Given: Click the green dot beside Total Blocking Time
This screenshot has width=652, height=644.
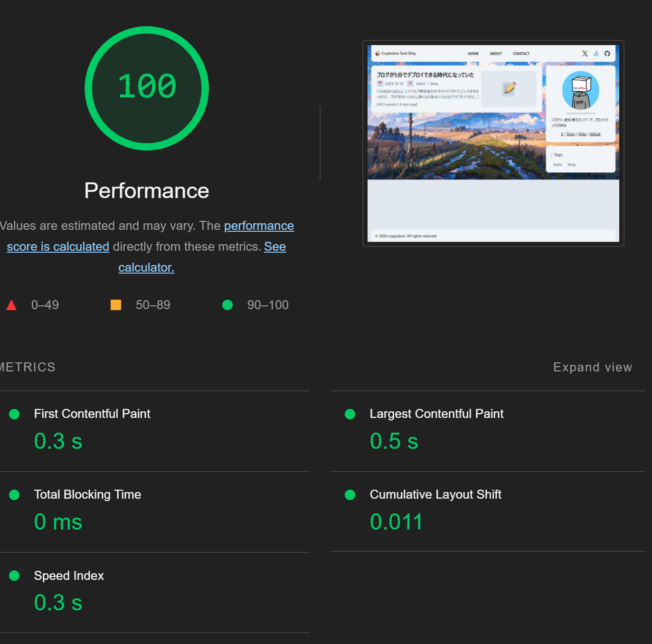Looking at the screenshot, I should point(14,495).
